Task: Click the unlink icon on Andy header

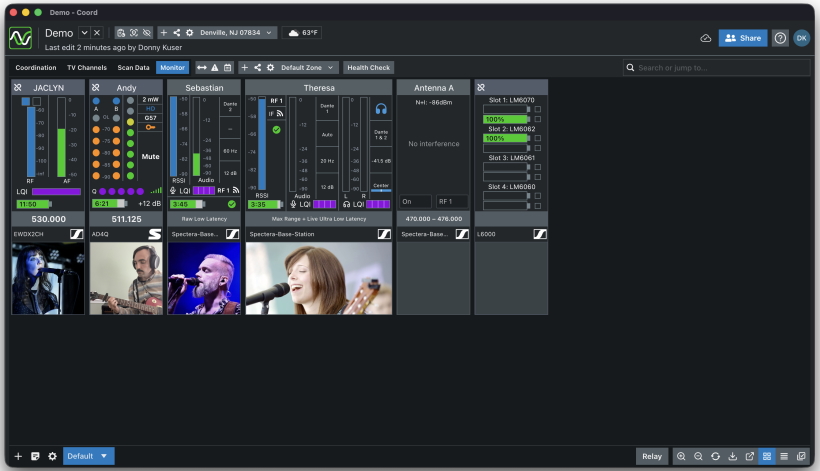Action: (96, 87)
